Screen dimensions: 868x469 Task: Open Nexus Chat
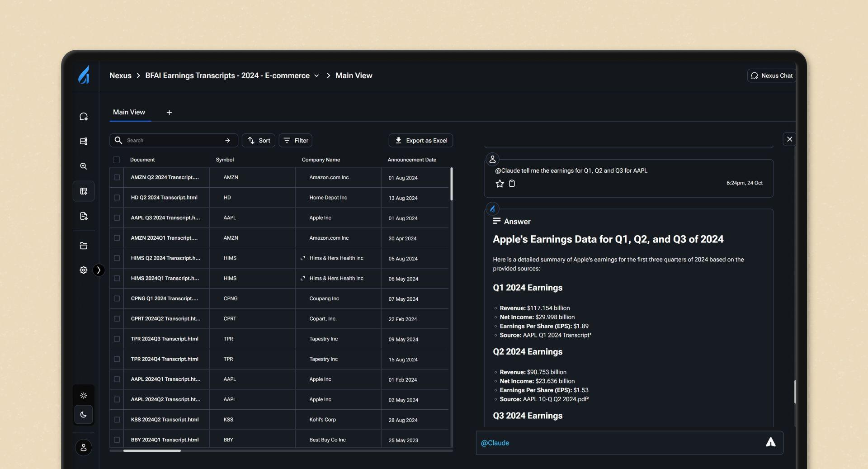coord(772,76)
